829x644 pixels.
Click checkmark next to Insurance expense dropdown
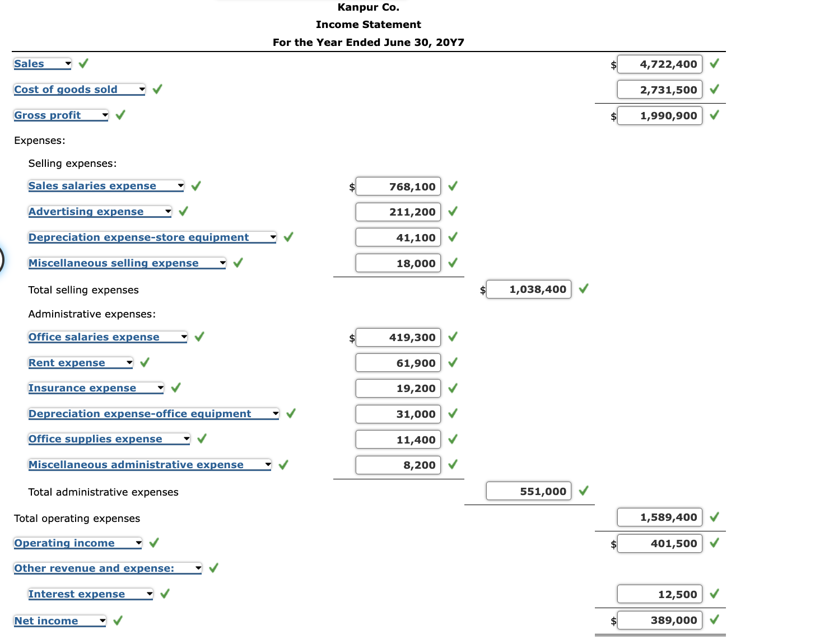pos(176,388)
